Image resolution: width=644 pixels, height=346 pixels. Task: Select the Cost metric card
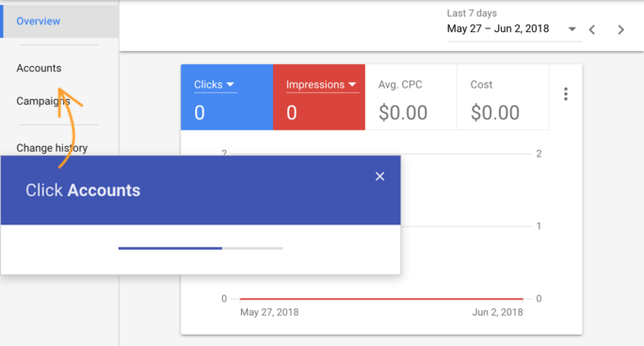(503, 97)
